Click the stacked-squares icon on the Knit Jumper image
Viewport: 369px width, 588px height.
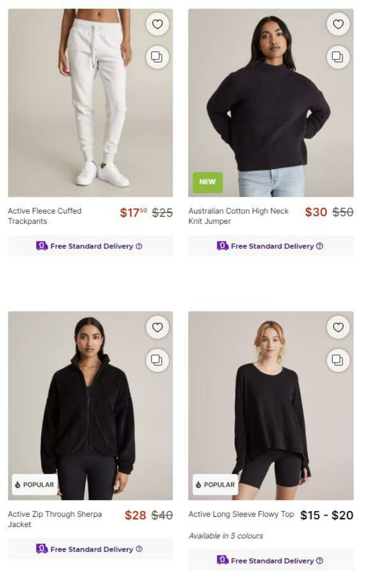(338, 57)
